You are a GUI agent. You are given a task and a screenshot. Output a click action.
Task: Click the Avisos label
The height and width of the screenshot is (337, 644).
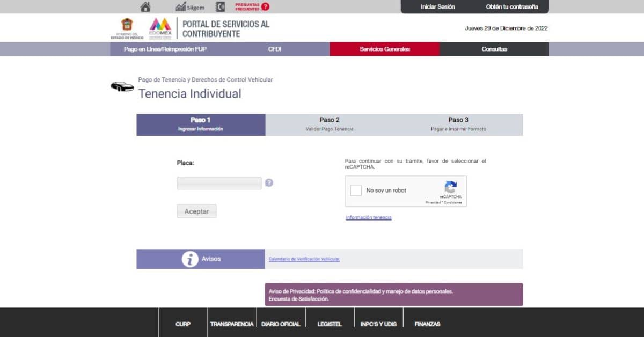211,259
